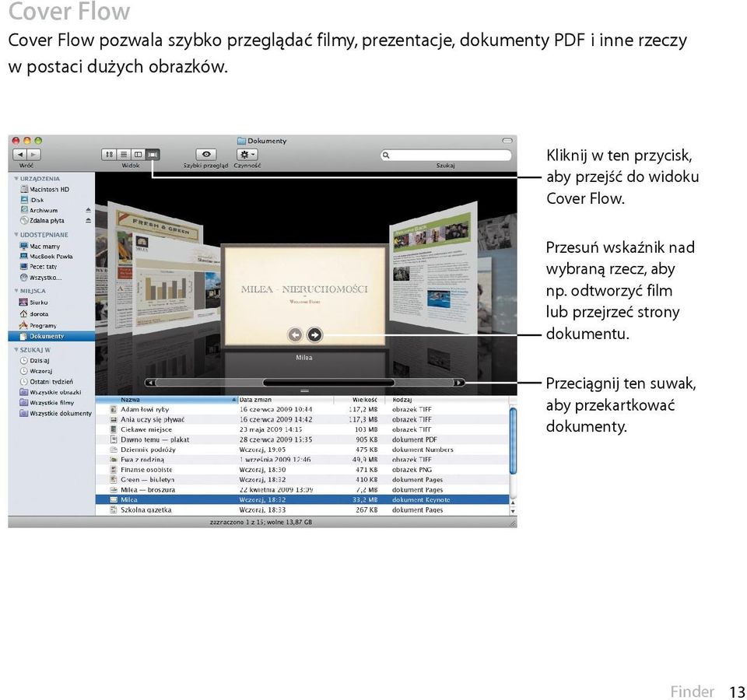Select Zdalna płyta in sidebar

pos(42,220)
